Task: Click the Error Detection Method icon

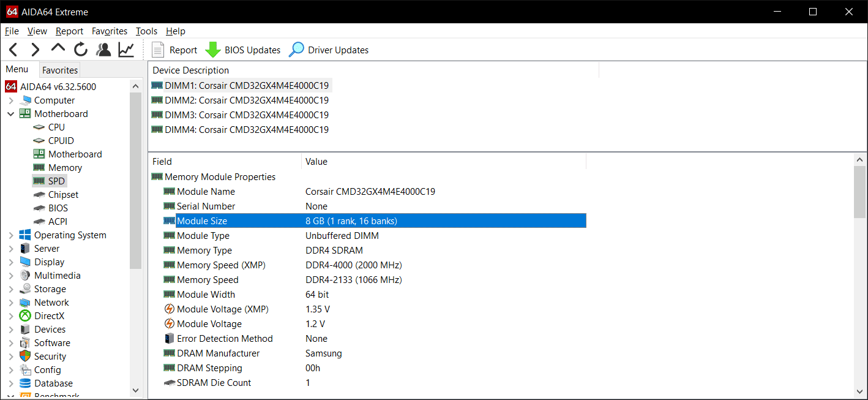Action: (x=170, y=339)
